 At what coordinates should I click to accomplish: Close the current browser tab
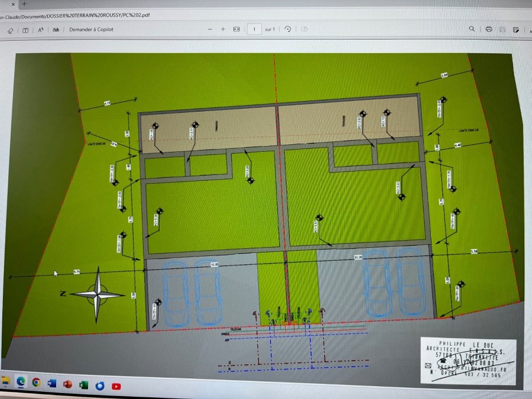pyautogui.click(x=13, y=4)
